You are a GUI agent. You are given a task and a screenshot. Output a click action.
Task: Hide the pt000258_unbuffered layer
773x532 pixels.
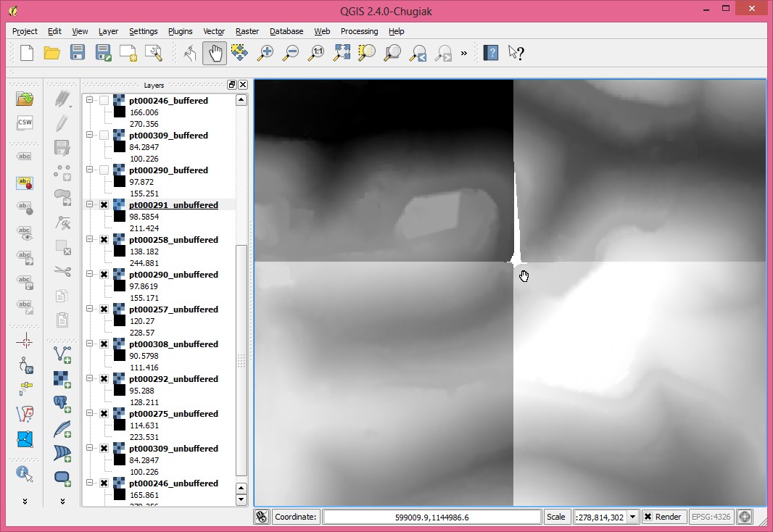point(104,240)
